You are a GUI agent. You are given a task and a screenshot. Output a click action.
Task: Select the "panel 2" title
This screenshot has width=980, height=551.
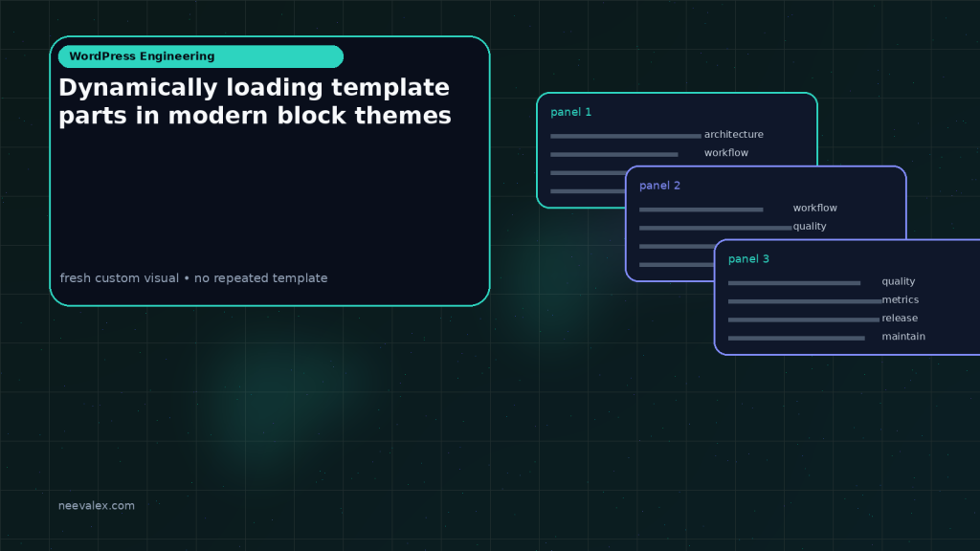tap(659, 186)
